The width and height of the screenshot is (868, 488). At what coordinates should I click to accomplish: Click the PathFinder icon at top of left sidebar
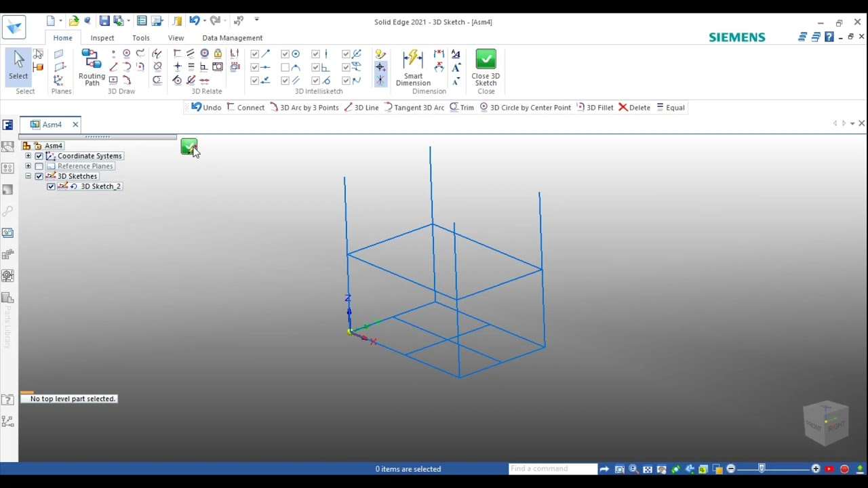pyautogui.click(x=7, y=125)
